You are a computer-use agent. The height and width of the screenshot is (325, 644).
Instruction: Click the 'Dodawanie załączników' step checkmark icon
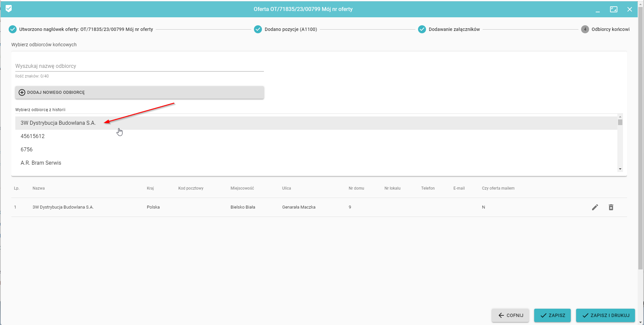pyautogui.click(x=422, y=29)
